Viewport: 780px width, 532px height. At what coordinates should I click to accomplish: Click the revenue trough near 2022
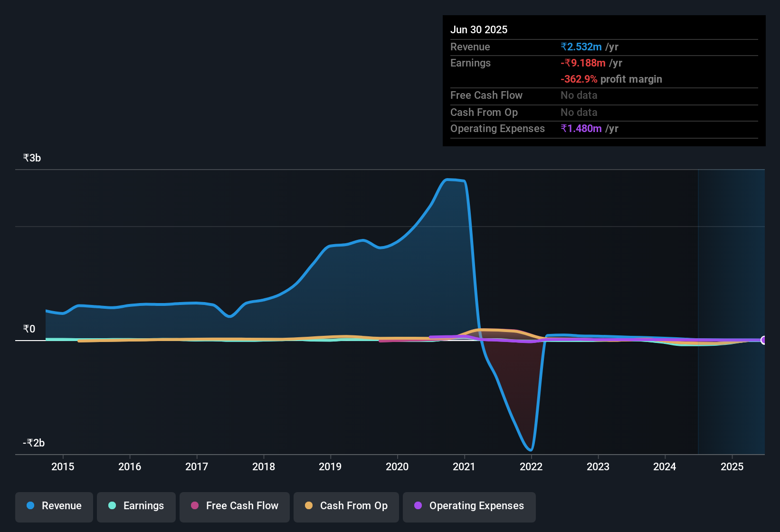tap(530, 449)
